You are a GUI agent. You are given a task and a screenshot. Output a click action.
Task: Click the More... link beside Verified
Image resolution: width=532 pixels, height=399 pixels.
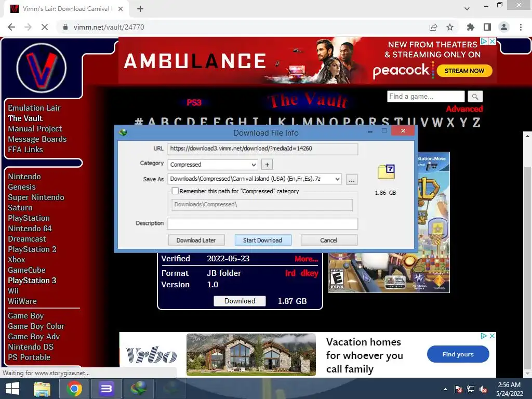click(307, 259)
